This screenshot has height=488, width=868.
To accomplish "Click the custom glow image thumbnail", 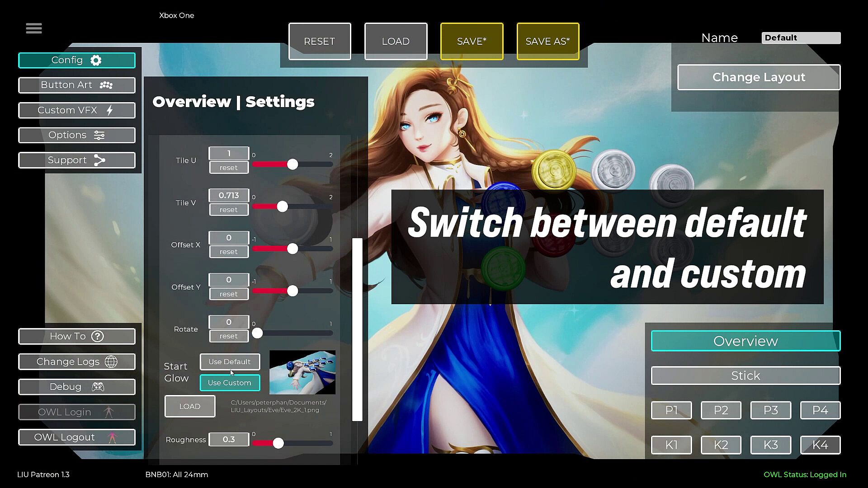I will pos(302,372).
